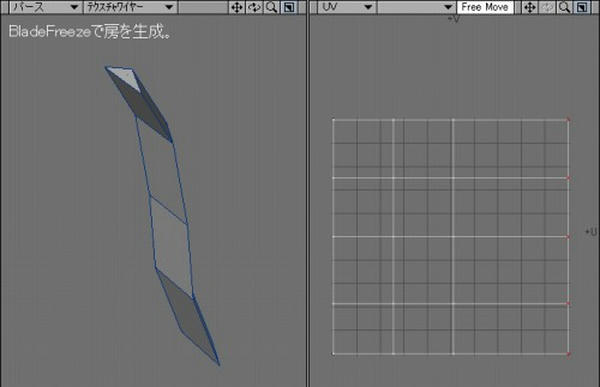Select the Free Move field
The image size is (600, 387).
485,7
